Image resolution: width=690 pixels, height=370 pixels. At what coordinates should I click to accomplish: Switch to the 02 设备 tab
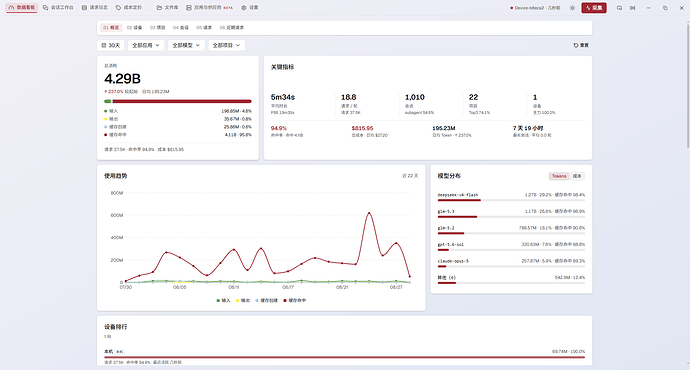134,28
